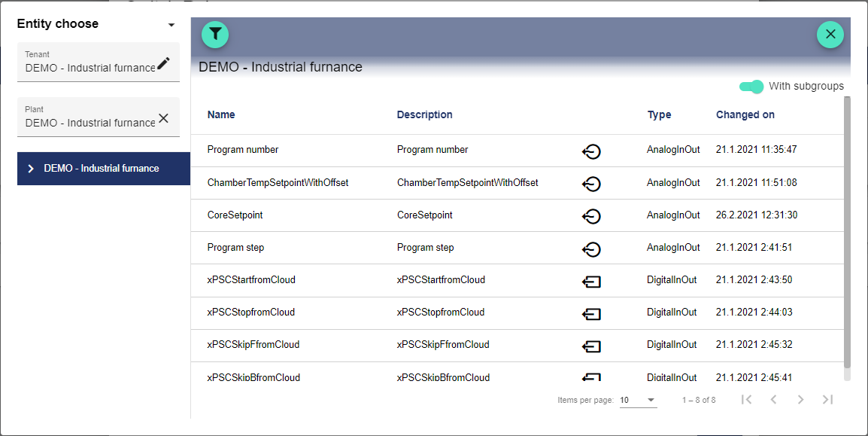Go to the next page

click(x=800, y=400)
